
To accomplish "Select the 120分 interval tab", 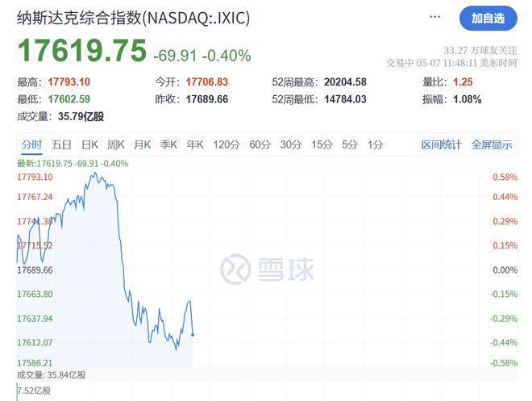I will (x=227, y=144).
